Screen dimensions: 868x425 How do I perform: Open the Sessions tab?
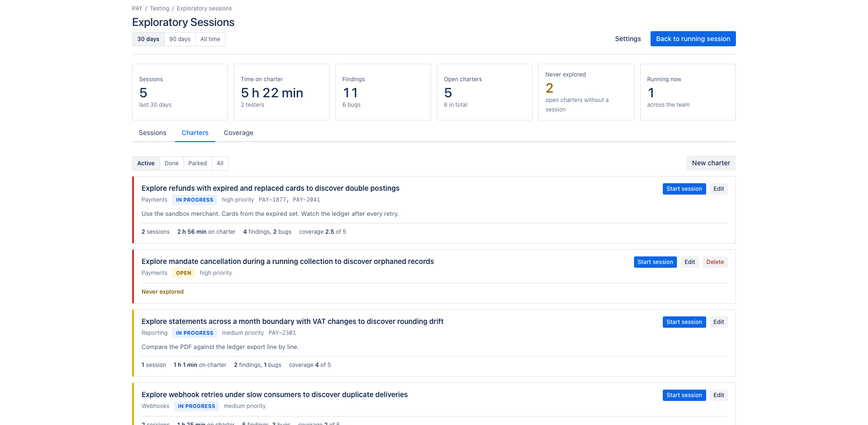(x=152, y=133)
